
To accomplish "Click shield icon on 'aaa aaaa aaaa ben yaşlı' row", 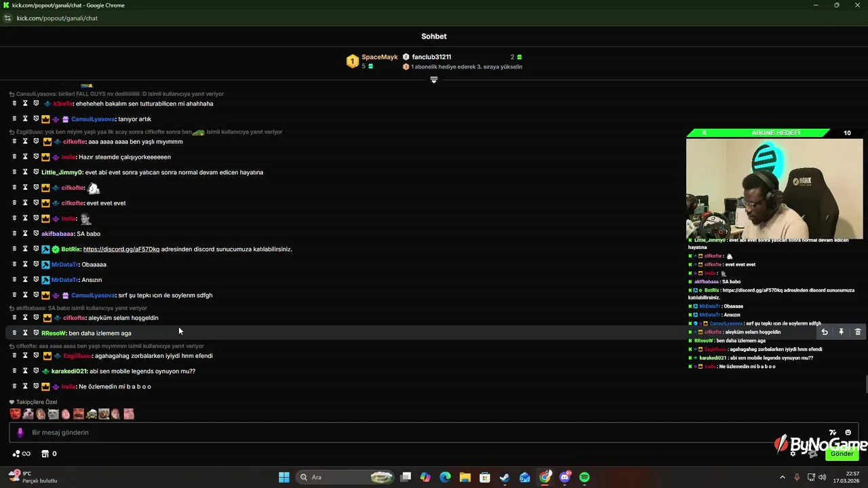I will point(36,142).
